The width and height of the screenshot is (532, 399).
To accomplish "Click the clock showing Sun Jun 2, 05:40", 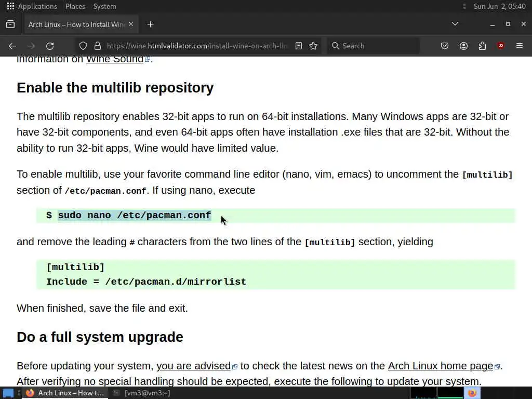I will click(499, 6).
